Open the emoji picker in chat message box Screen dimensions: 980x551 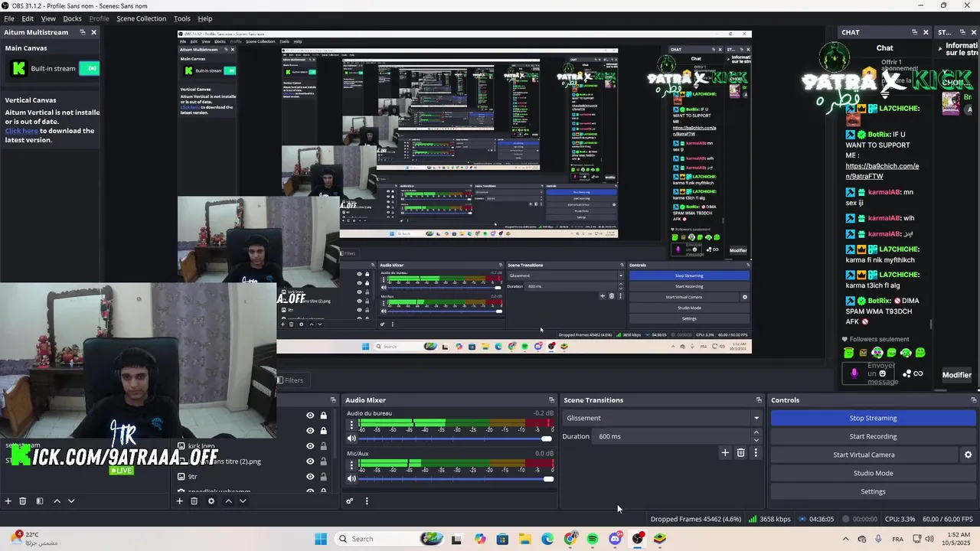pyautogui.click(x=882, y=373)
